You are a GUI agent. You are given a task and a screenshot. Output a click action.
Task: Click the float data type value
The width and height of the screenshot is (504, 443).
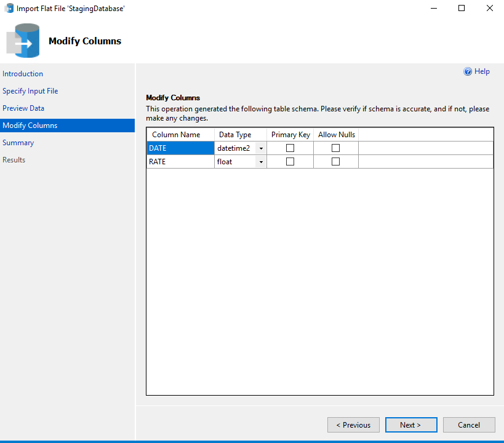(225, 162)
